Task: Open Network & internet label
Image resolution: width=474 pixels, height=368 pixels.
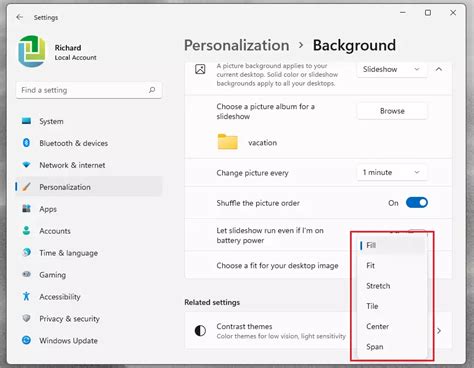Action: (72, 165)
